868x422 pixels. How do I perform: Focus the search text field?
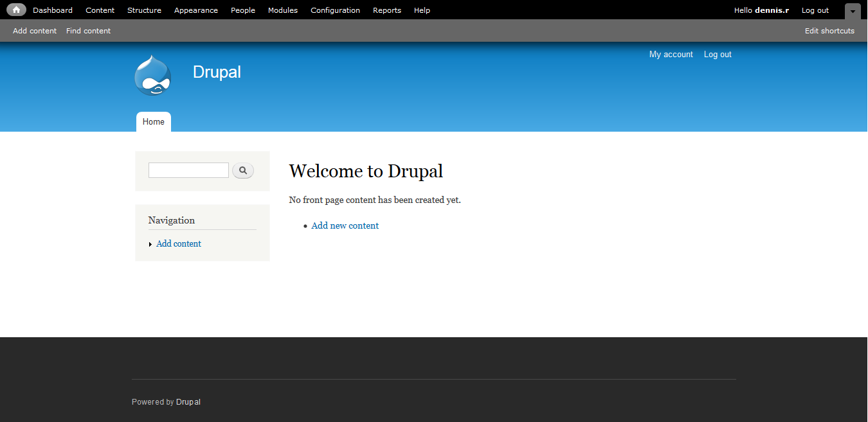tap(188, 170)
